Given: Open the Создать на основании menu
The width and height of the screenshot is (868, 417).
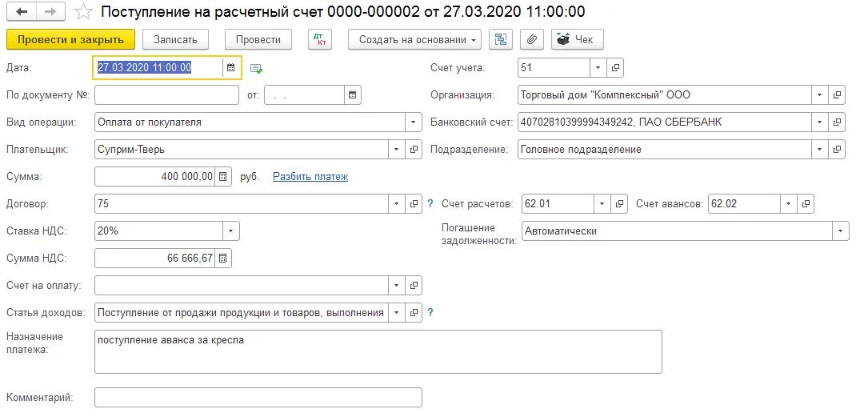Looking at the screenshot, I should click(414, 39).
